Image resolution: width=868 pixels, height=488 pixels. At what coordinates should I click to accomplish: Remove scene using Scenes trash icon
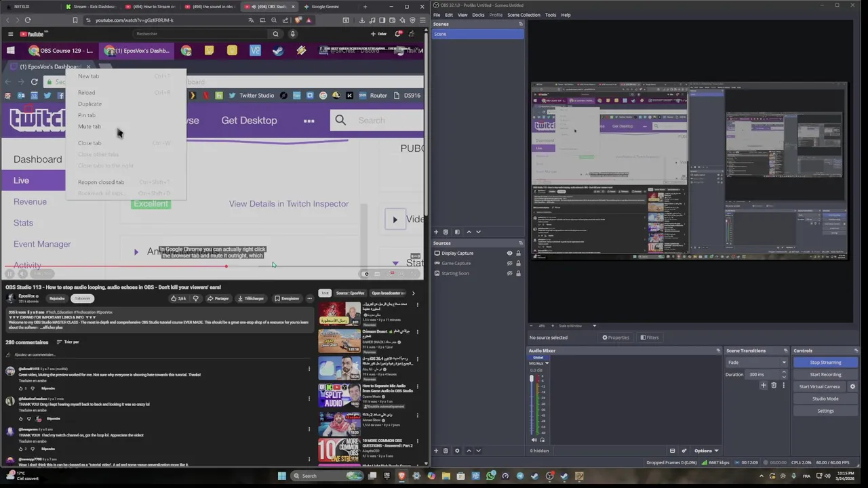click(446, 232)
